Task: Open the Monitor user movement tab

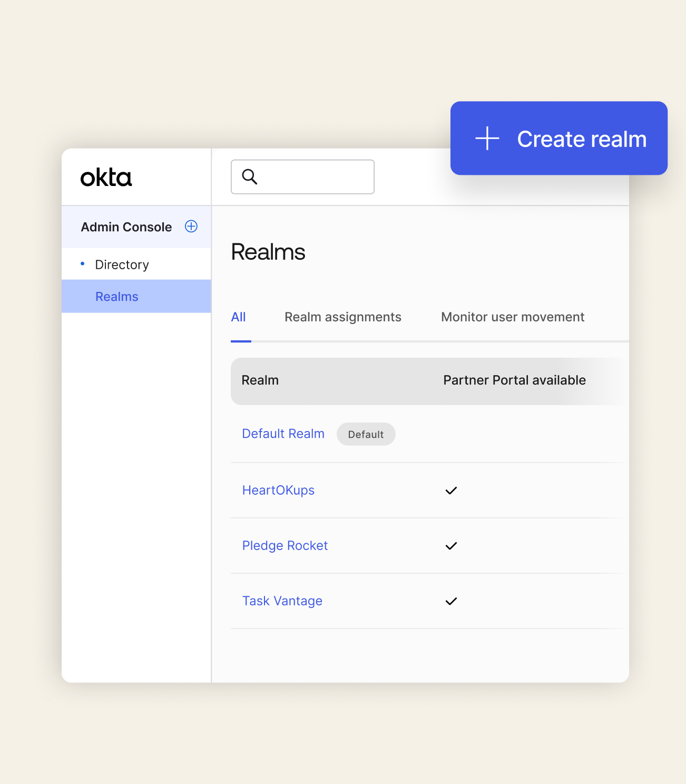Action: [x=512, y=317]
